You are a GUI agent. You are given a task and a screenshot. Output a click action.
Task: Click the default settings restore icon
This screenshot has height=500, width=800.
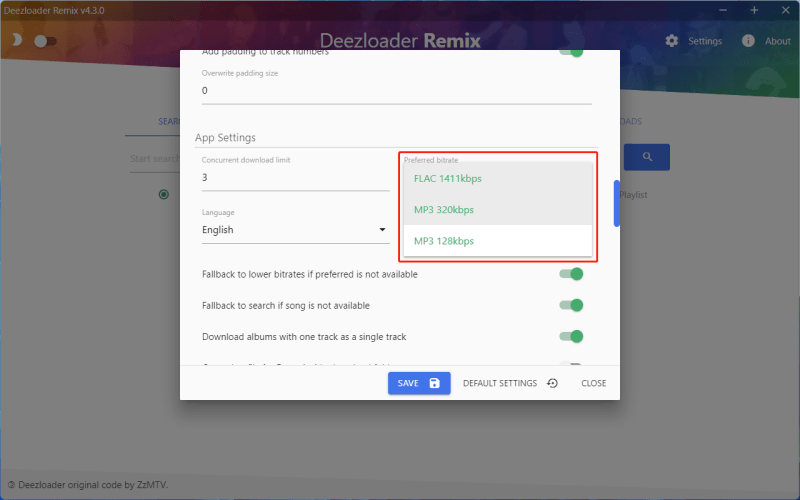(552, 383)
